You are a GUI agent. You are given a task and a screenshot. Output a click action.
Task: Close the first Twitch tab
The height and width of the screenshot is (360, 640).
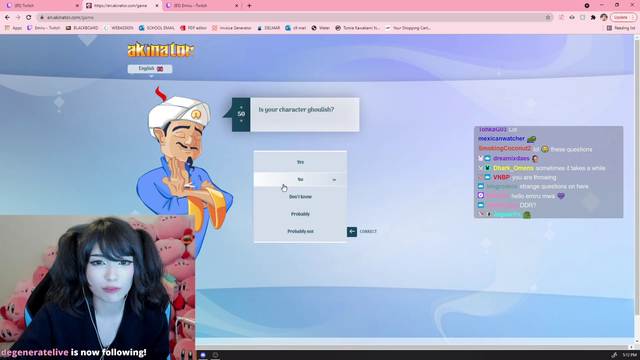click(x=77, y=6)
